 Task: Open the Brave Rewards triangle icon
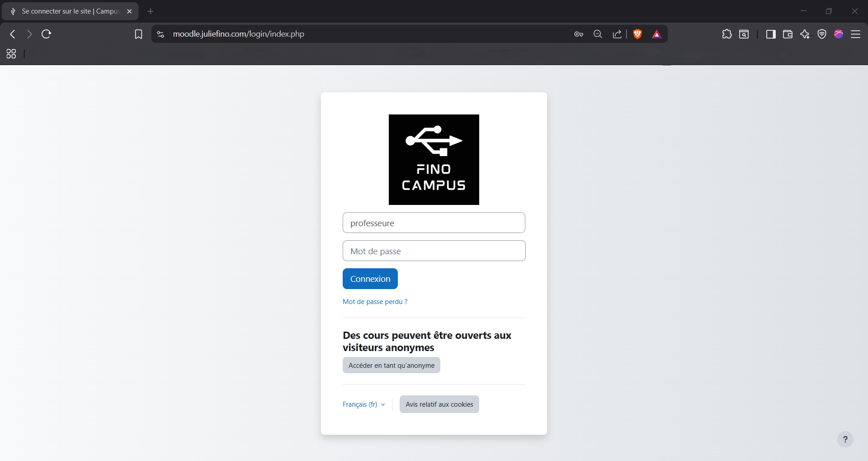click(656, 34)
